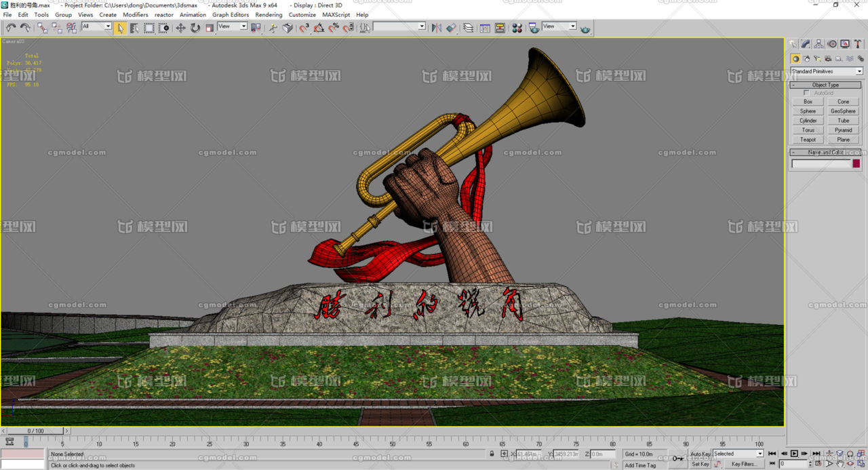Image resolution: width=868 pixels, height=470 pixels.
Task: Activate the Select and Scale tool
Action: (210, 28)
